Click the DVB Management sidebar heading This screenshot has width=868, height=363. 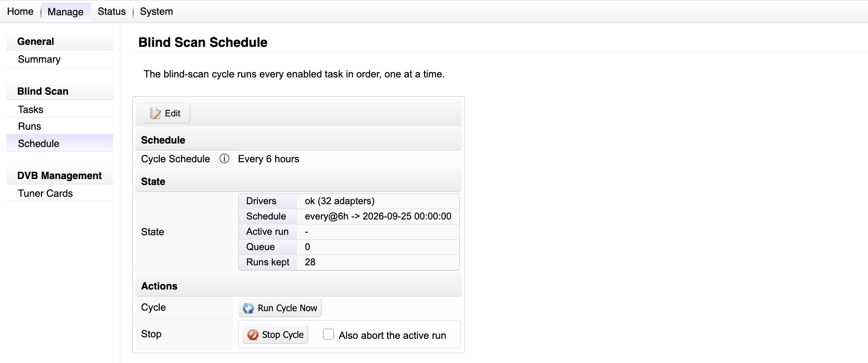coord(60,176)
